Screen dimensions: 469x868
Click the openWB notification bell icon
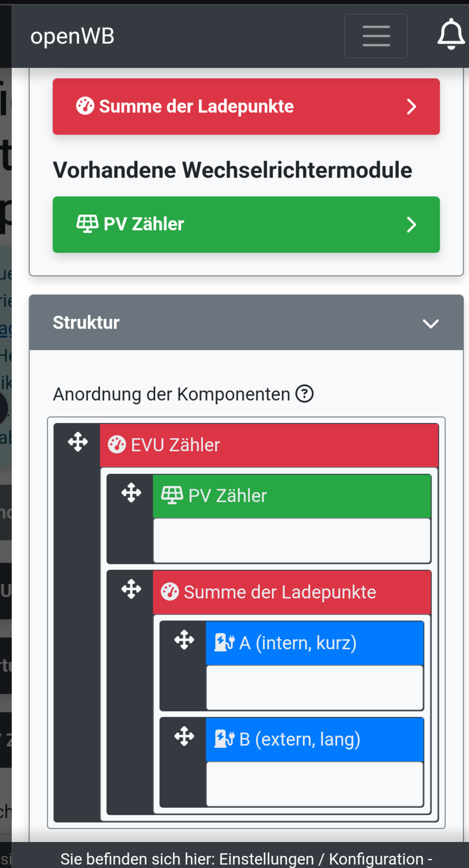[450, 36]
